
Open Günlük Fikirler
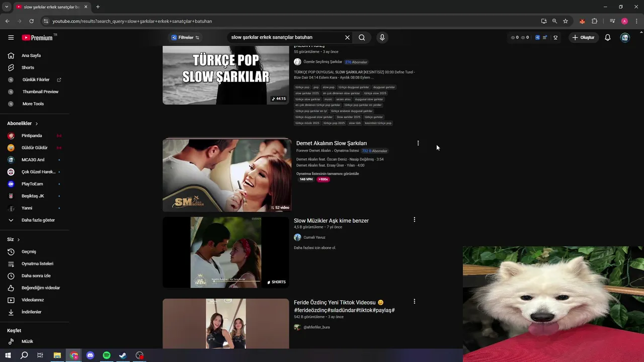pos(35,80)
